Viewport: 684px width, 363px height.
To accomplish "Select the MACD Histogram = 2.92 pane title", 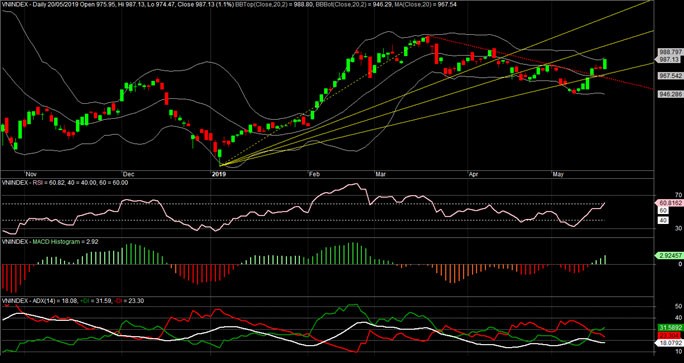I will (65, 241).
